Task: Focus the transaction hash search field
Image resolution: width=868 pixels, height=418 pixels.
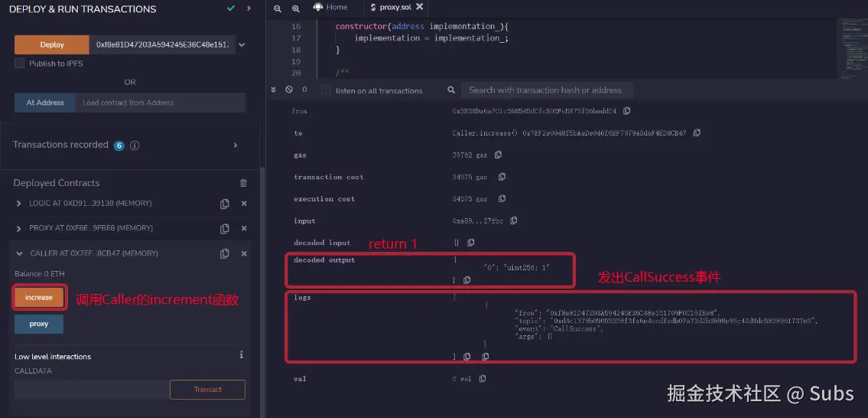Action: point(548,90)
